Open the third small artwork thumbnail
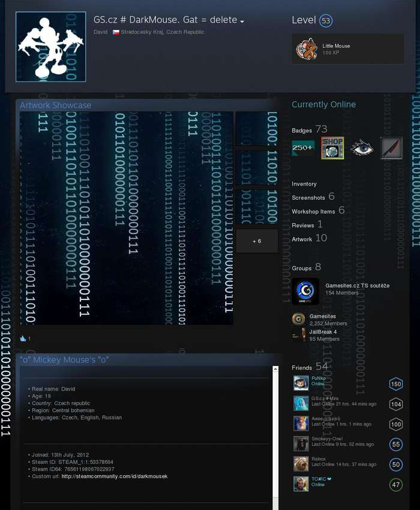420x510 pixels. [256, 207]
